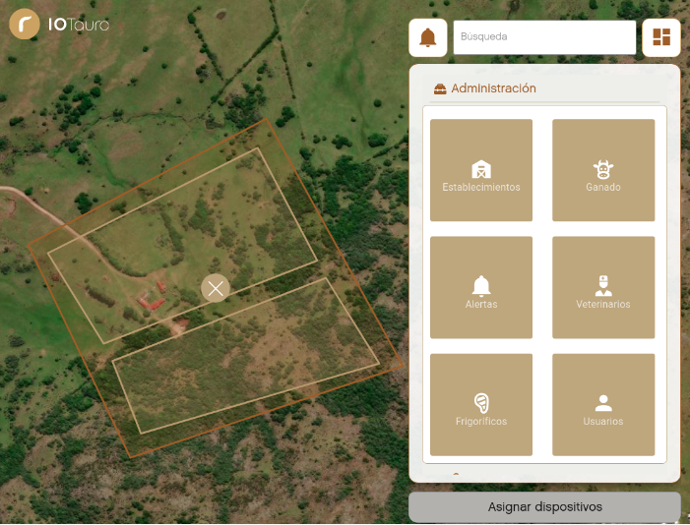Open the Frigoríficos tile
The height and width of the screenshot is (525, 690).
(x=481, y=404)
